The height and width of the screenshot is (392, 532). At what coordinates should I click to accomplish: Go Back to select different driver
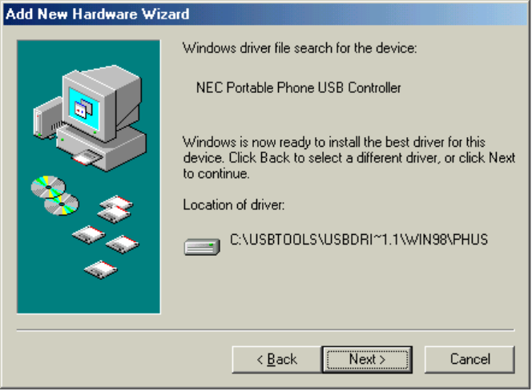coord(276,359)
